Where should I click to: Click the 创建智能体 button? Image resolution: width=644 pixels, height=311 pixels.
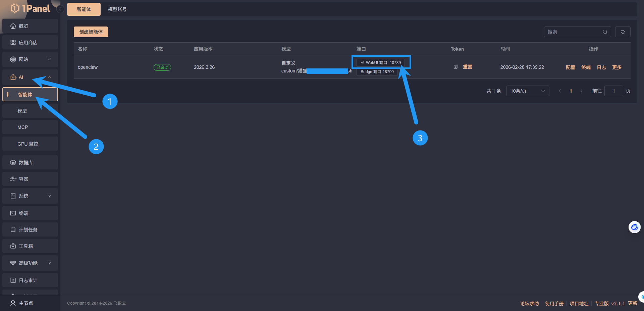click(x=91, y=32)
